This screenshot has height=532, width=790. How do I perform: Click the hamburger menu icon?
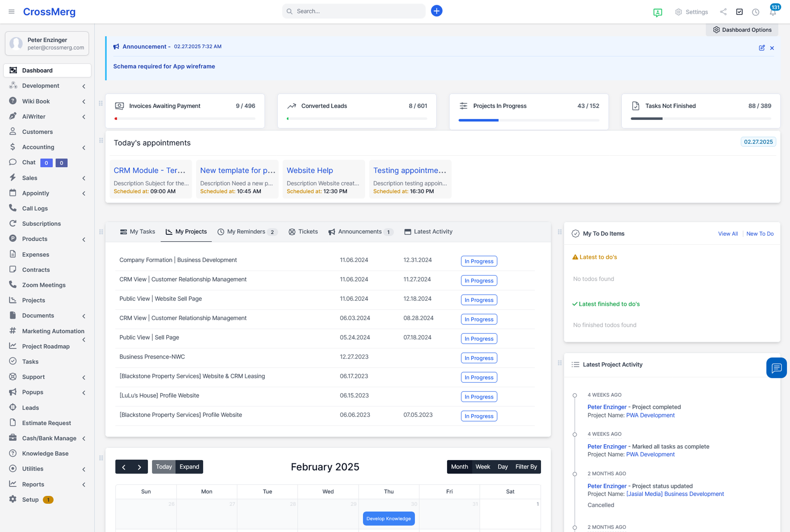click(12, 12)
